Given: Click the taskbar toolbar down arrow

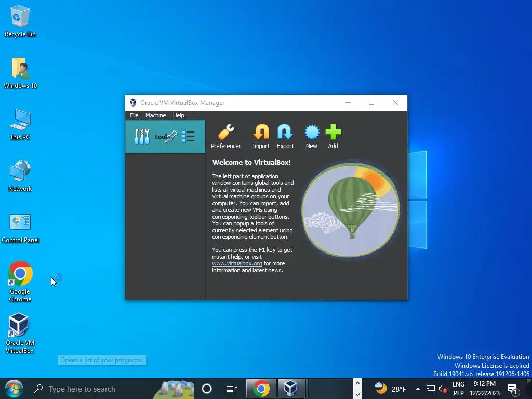Looking at the screenshot, I should 357,394.
